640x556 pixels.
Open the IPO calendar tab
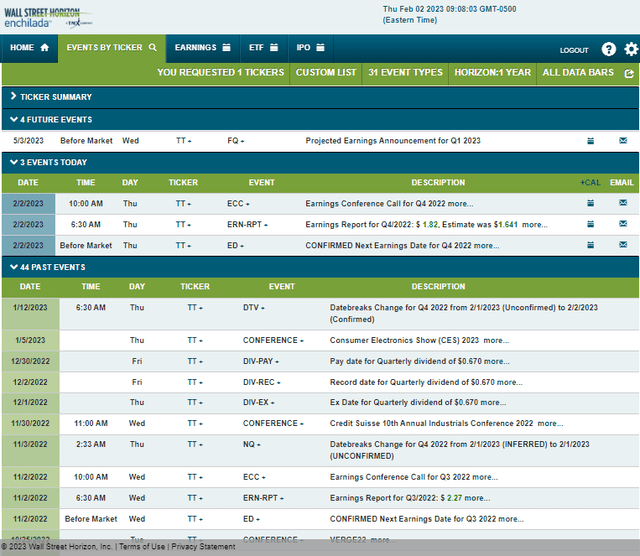(x=311, y=48)
